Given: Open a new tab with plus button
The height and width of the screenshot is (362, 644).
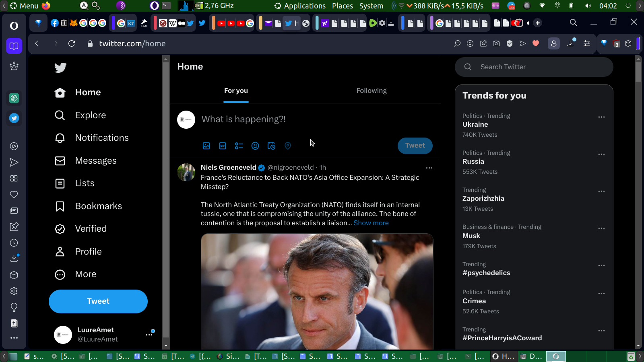Looking at the screenshot, I should point(538,23).
